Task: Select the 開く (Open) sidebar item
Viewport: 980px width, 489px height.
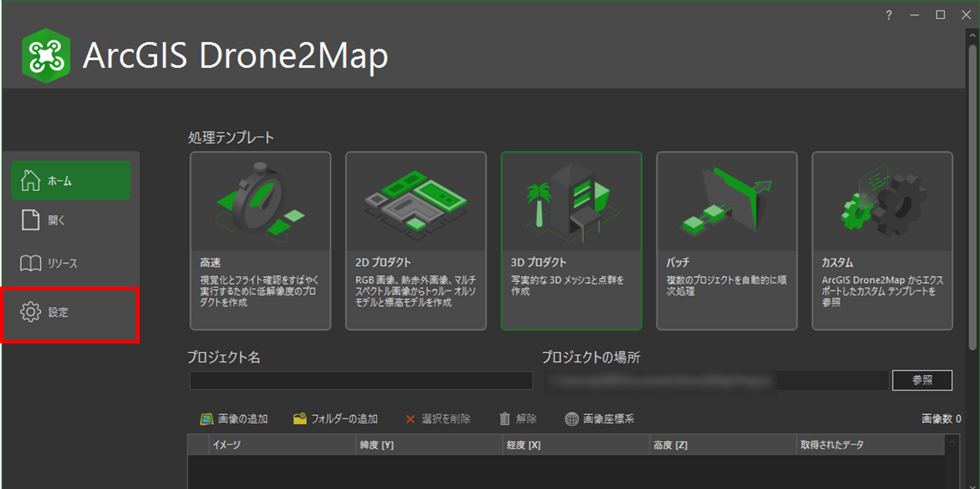Action: tap(71, 220)
